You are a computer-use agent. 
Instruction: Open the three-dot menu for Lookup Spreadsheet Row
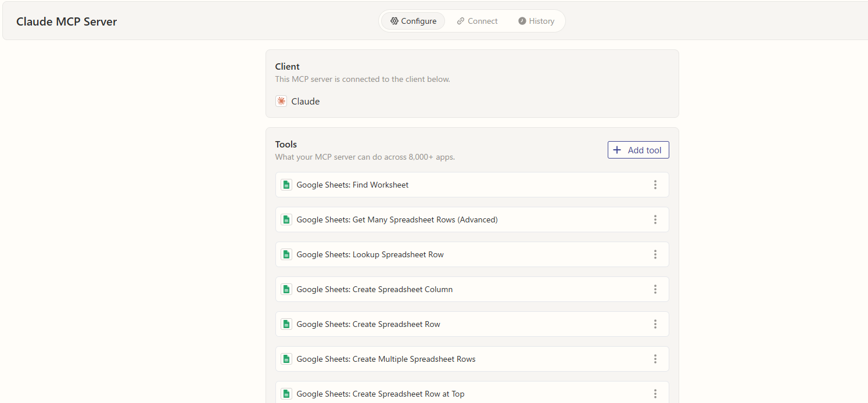point(655,254)
